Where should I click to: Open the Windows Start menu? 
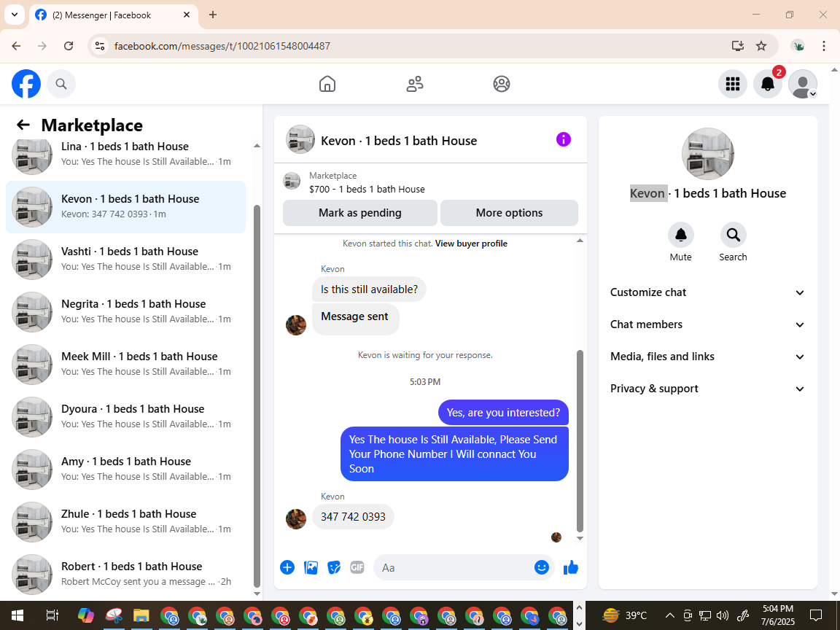pyautogui.click(x=17, y=615)
